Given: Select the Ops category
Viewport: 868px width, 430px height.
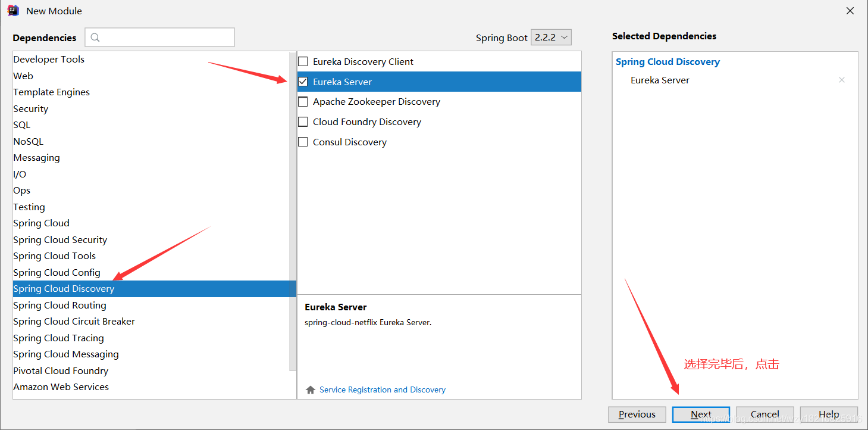Looking at the screenshot, I should pyautogui.click(x=151, y=191).
